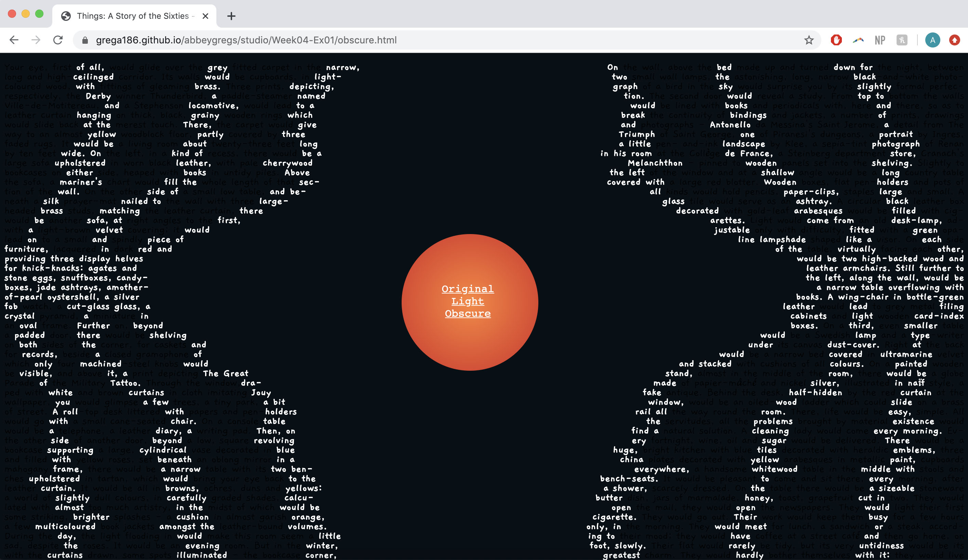968x560 pixels.
Task: Click the Obscure link
Action: click(x=468, y=313)
